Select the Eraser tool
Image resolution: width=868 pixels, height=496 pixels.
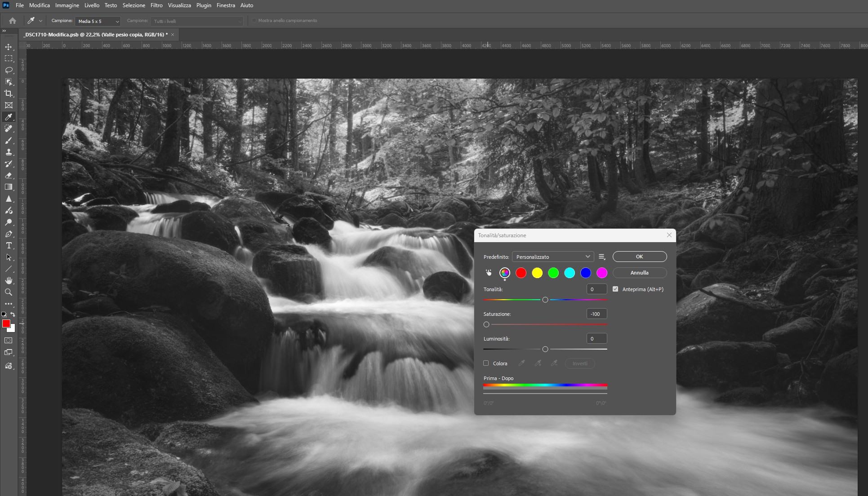coord(9,176)
